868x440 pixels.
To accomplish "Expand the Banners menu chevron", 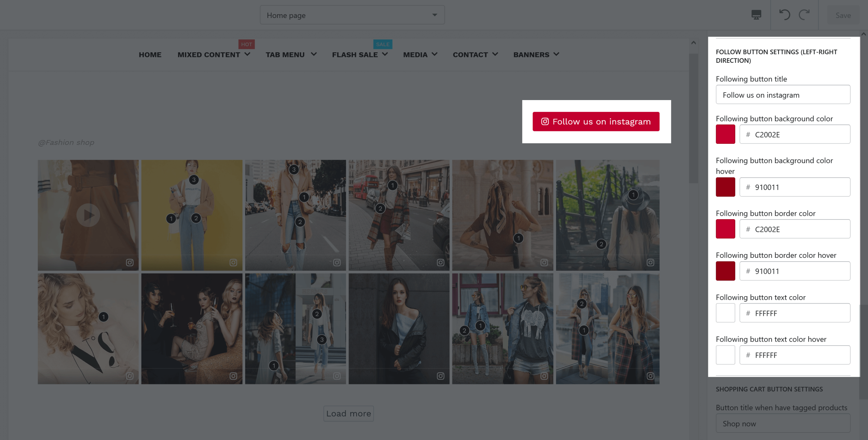I will pos(556,54).
